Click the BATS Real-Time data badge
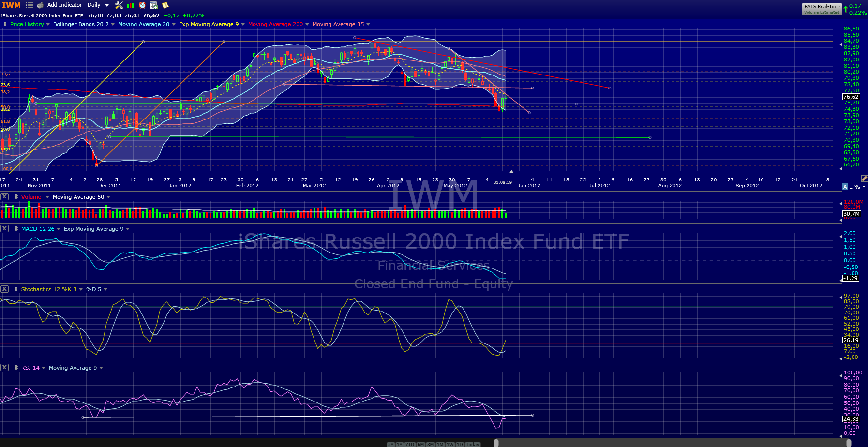 coord(822,9)
